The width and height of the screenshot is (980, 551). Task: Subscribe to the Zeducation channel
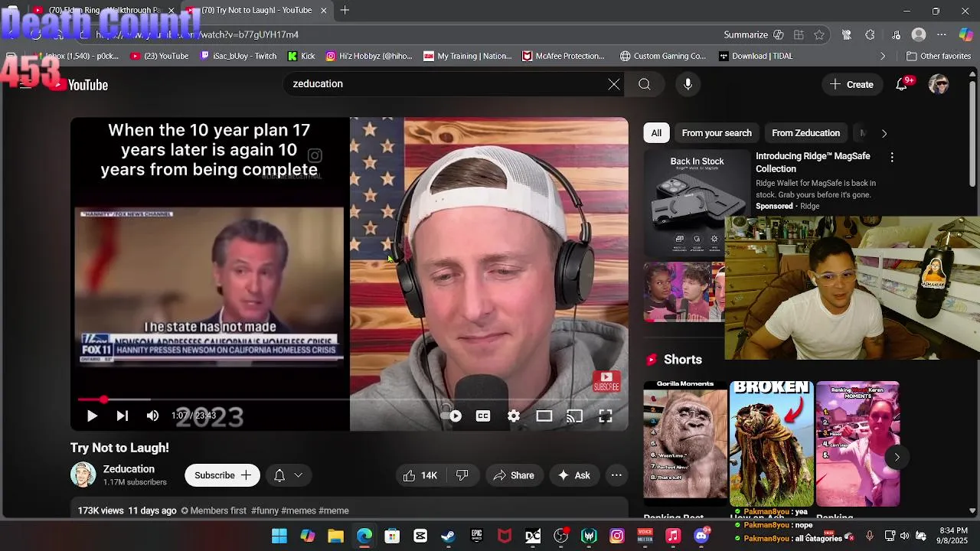(222, 475)
